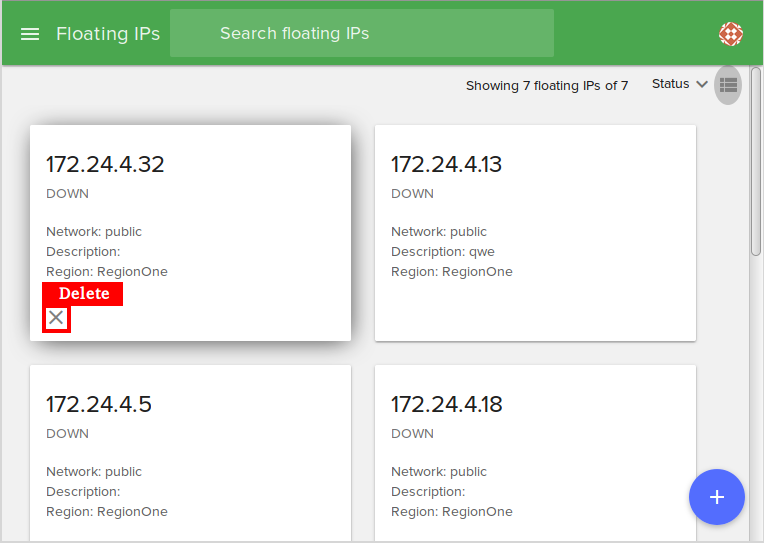764x543 pixels.
Task: Expand the Status sort dropdown
Action: click(678, 84)
